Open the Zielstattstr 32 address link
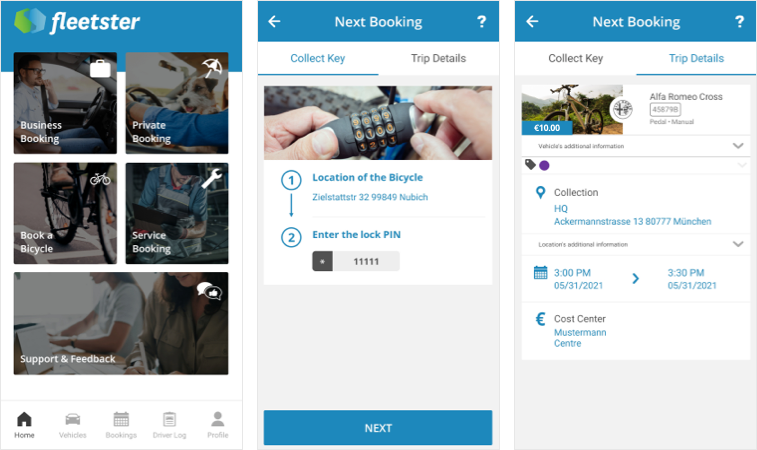The height and width of the screenshot is (450, 757). pos(370,197)
